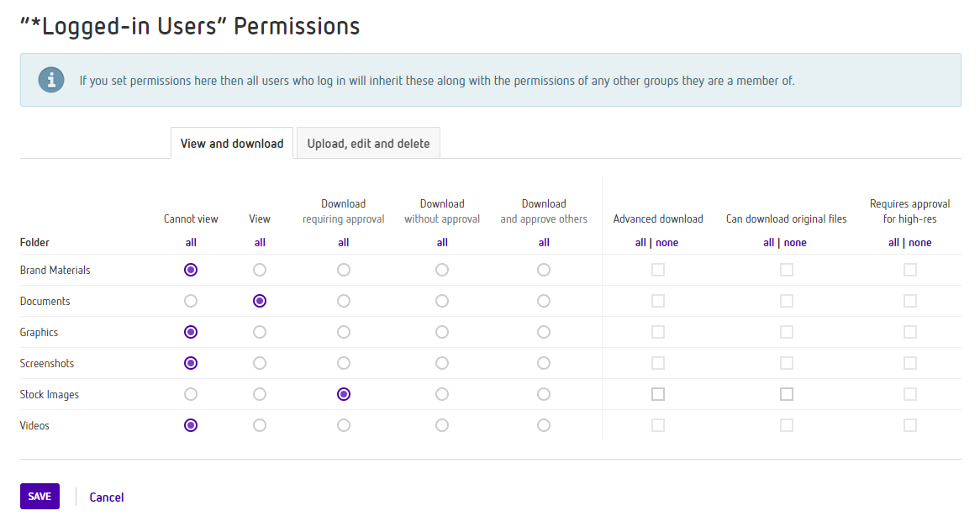This screenshot has width=980, height=516.
Task: Select Cannot view for Stock Images
Action: (191, 394)
